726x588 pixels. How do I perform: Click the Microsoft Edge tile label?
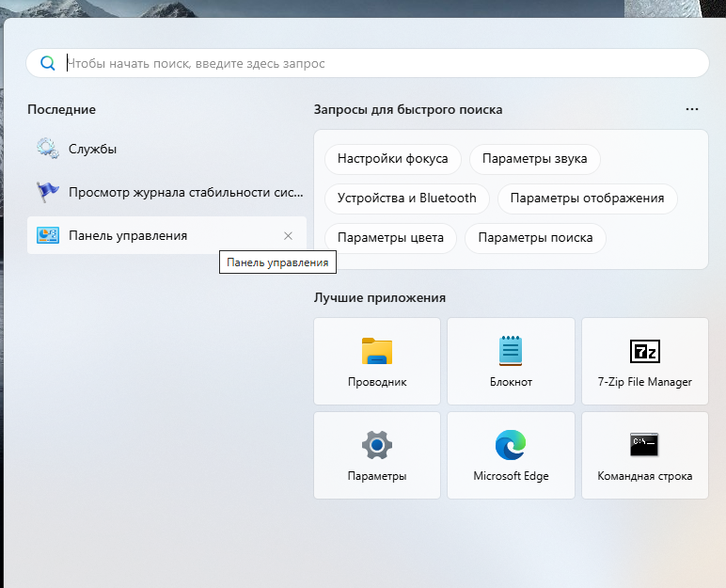511,476
